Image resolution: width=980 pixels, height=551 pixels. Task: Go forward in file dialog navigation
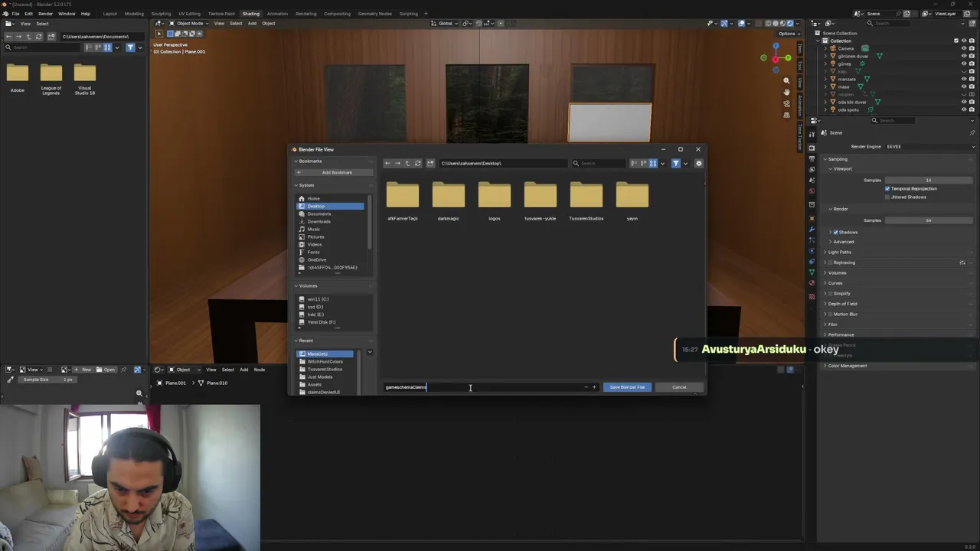[397, 163]
